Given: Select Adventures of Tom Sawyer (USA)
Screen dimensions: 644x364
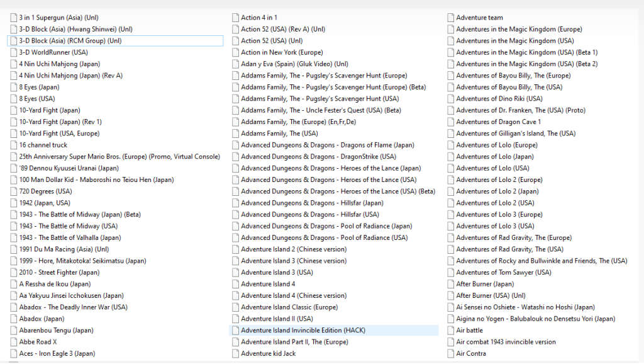Looking at the screenshot, I should 503,272.
